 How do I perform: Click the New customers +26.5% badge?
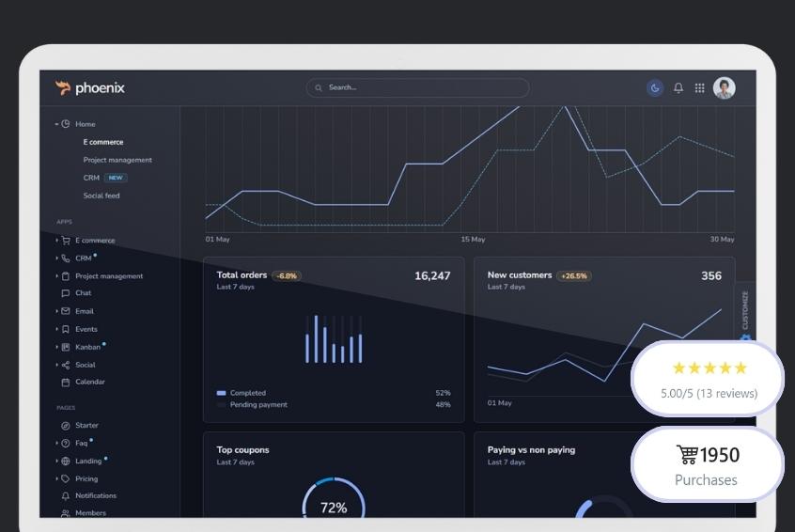[574, 276]
